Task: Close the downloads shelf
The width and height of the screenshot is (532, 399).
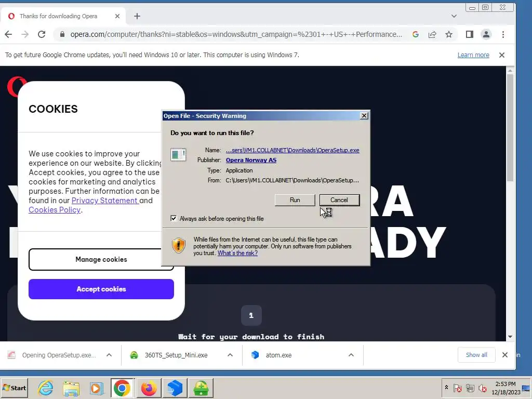Action: click(x=505, y=355)
